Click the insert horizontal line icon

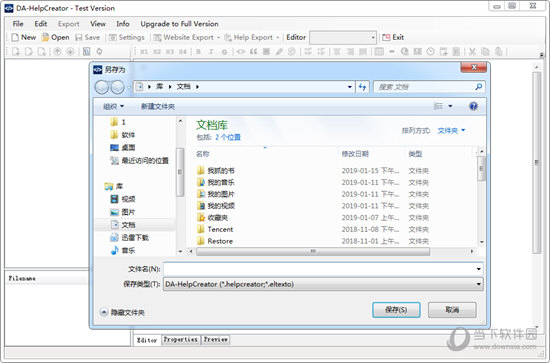coord(392,52)
